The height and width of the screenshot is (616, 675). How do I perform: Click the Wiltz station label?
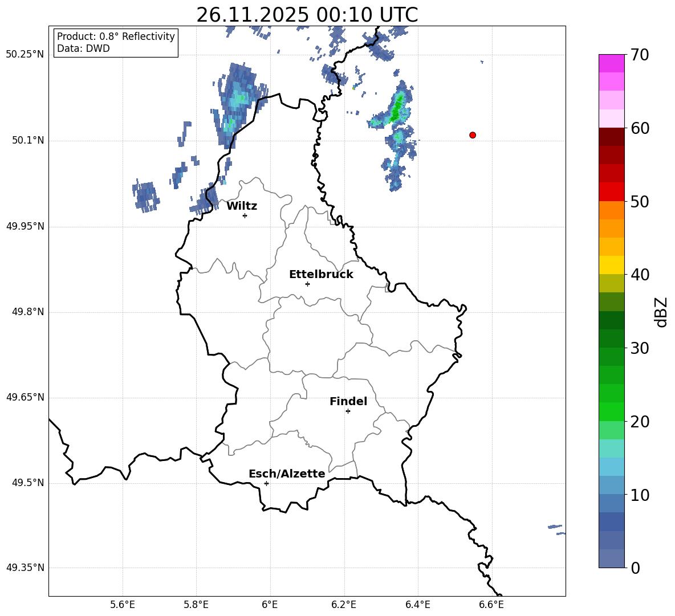(242, 206)
